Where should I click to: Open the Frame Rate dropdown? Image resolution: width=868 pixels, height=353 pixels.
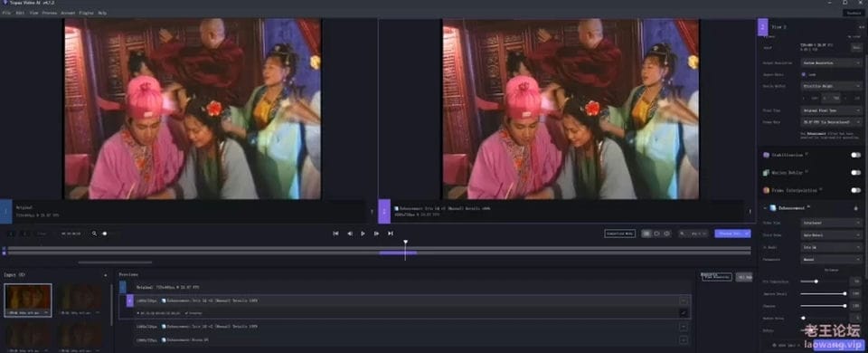point(831,121)
